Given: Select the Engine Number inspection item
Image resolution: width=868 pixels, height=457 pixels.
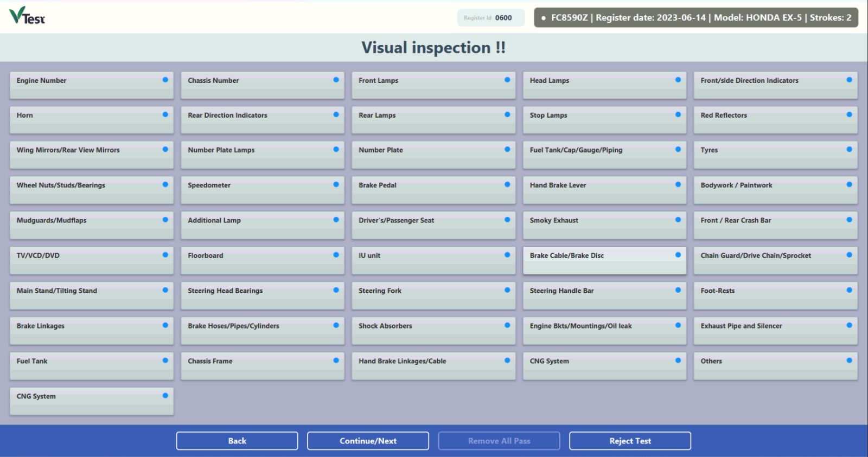Looking at the screenshot, I should 92,85.
